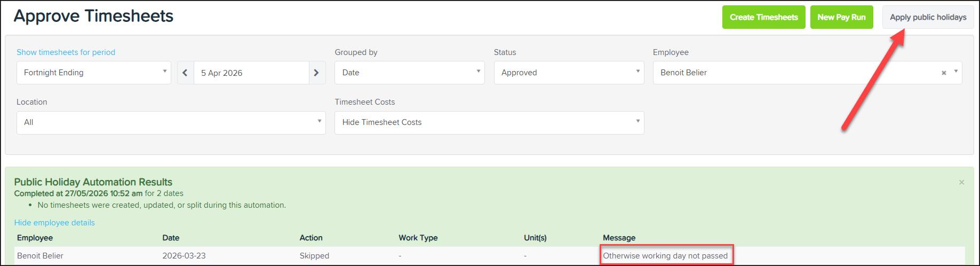Click the Unit(s) column header
Viewport: 980px width, 266px height.
pos(535,238)
